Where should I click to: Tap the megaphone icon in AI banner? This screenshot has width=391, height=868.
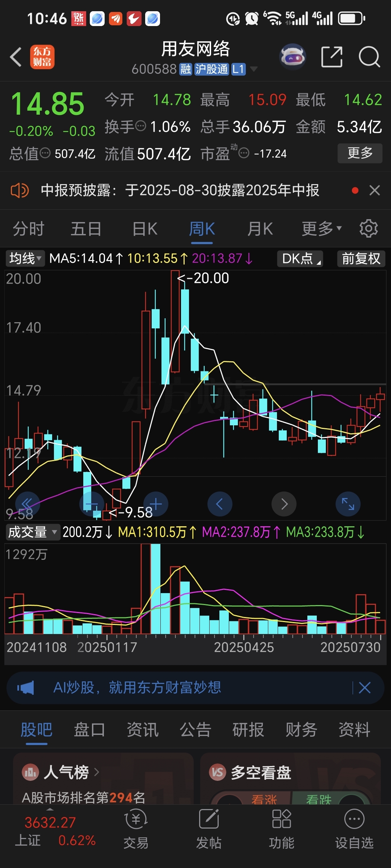[x=26, y=688]
